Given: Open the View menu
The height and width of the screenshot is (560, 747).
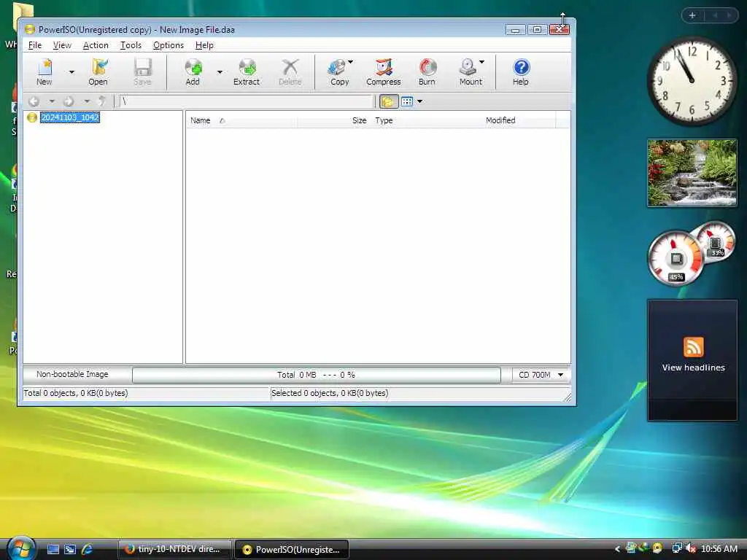Looking at the screenshot, I should coord(62,45).
